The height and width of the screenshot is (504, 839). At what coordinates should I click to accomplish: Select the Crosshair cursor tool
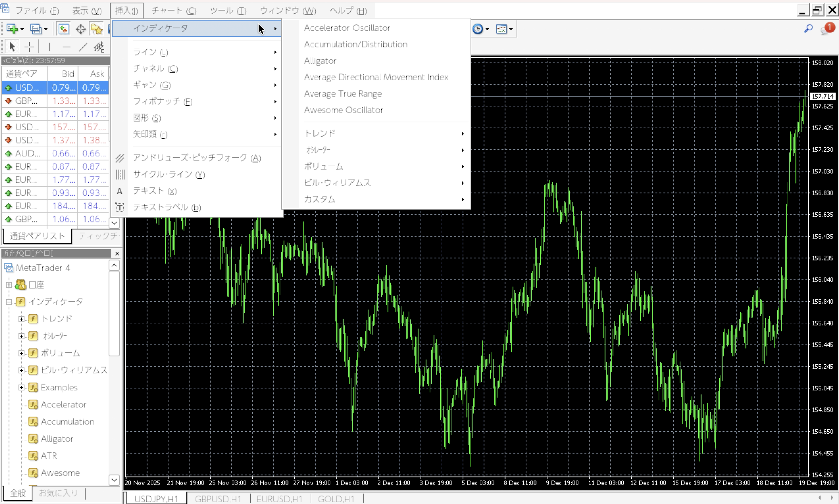[30, 47]
